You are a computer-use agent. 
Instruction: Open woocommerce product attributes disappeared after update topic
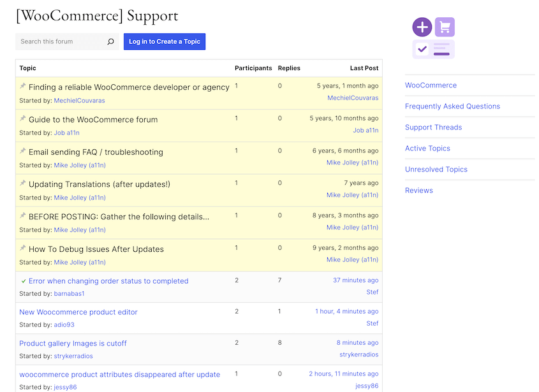pos(120,375)
